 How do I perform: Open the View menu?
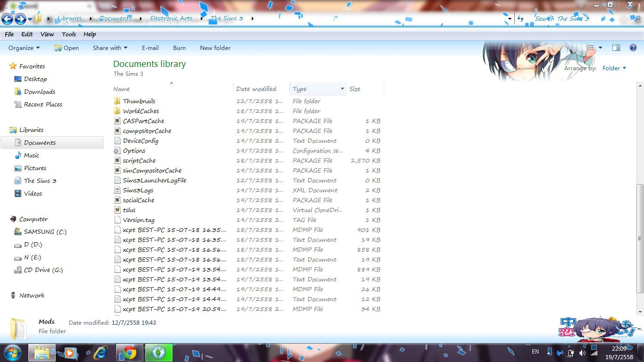(x=47, y=34)
